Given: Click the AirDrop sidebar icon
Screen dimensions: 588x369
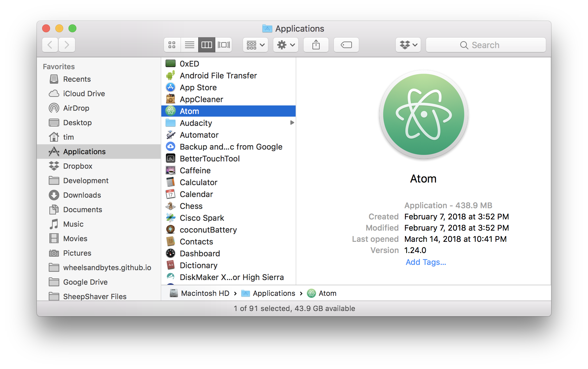Looking at the screenshot, I should pos(54,108).
